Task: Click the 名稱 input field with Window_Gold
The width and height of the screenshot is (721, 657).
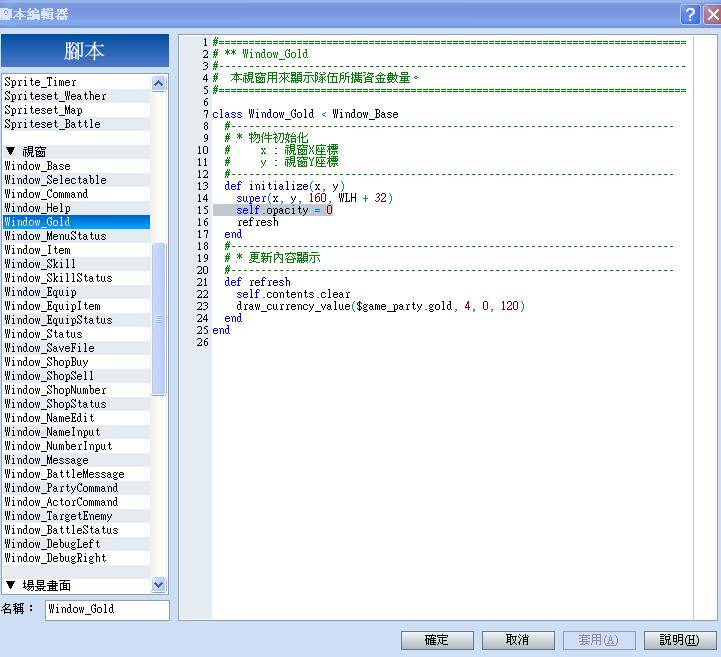Action: (107, 610)
